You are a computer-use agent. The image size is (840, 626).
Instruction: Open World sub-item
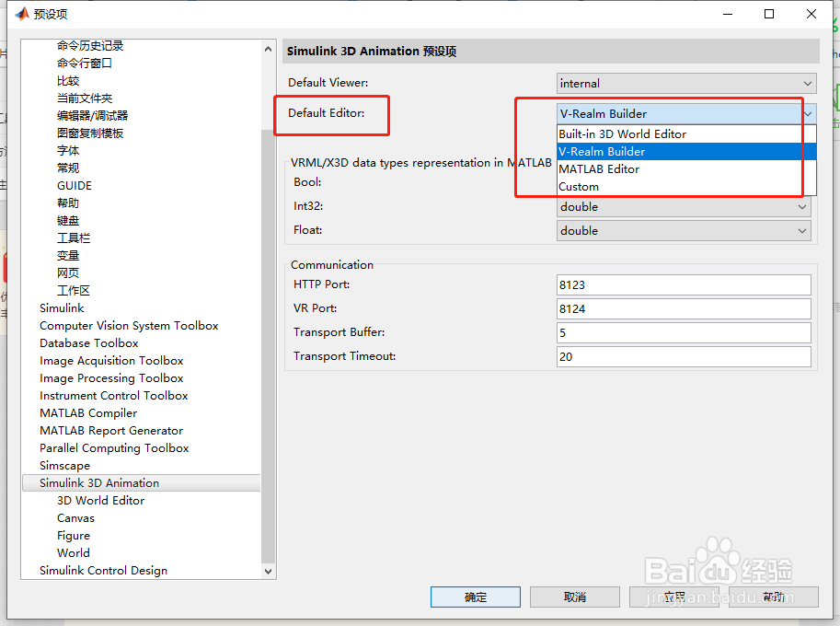pyautogui.click(x=74, y=553)
